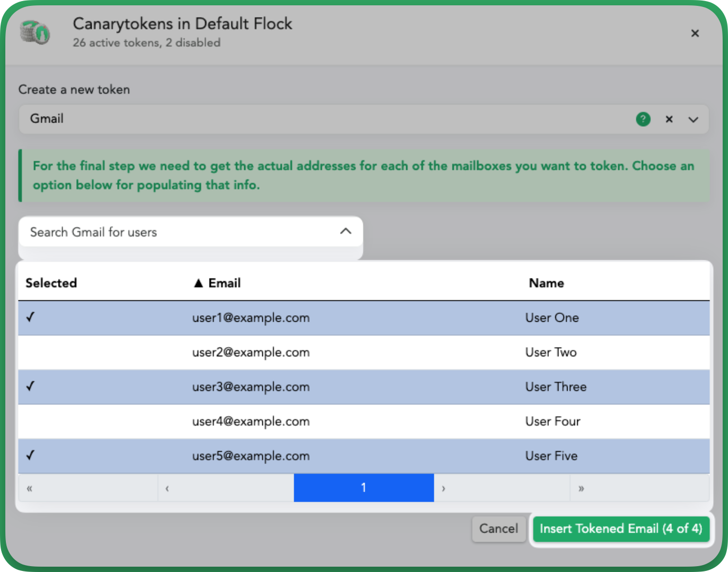The image size is (728, 572).
Task: Click the user4@example.com email cell
Action: tap(251, 422)
